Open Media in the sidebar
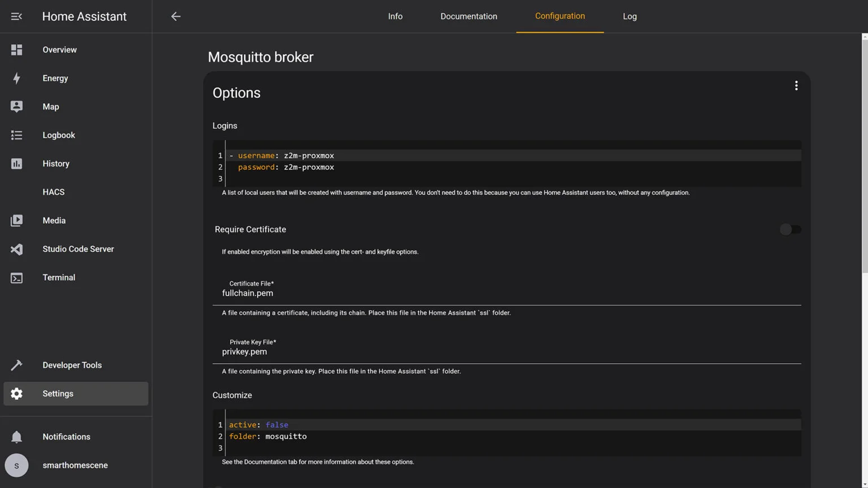The height and width of the screenshot is (488, 868). click(x=76, y=220)
